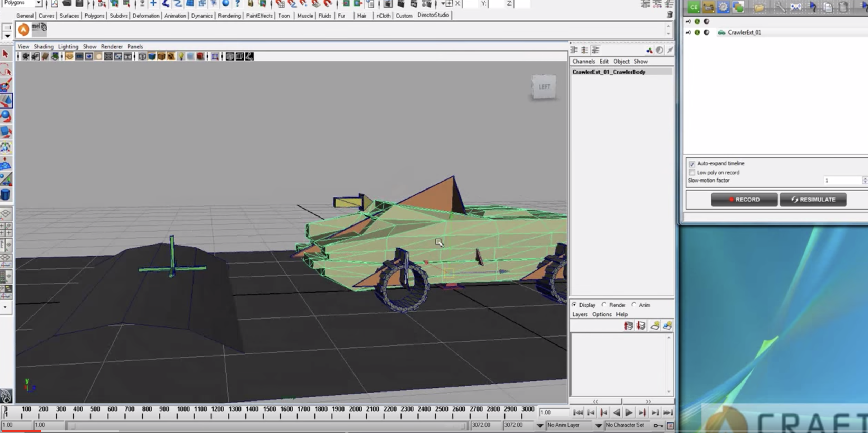Uncheck Auto-expand timeline
The image size is (868, 433).
point(692,164)
